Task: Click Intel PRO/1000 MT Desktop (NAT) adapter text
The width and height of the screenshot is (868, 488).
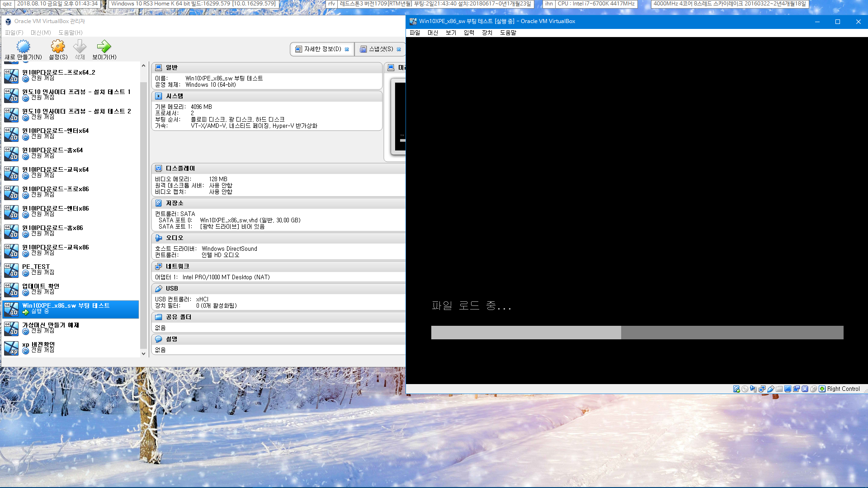Action: click(226, 277)
